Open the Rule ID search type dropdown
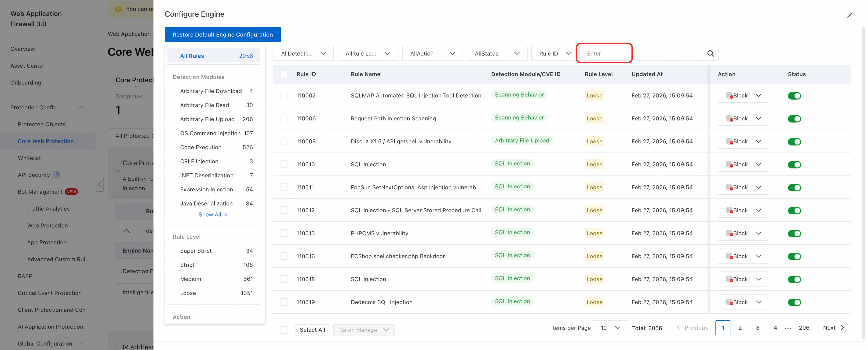868x350 pixels. tap(554, 53)
